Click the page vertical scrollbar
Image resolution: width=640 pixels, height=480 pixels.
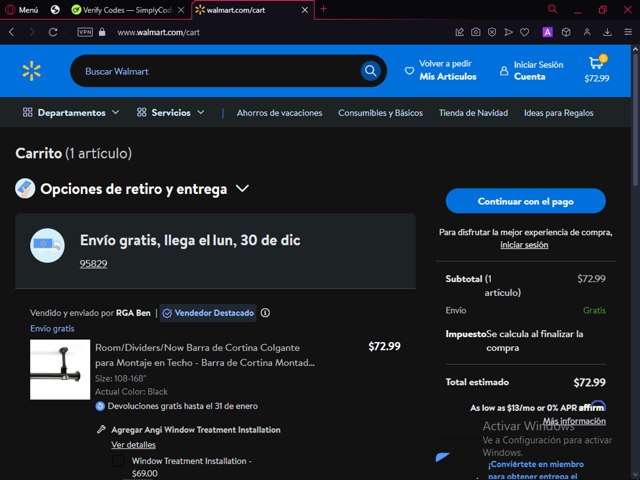coord(635,119)
